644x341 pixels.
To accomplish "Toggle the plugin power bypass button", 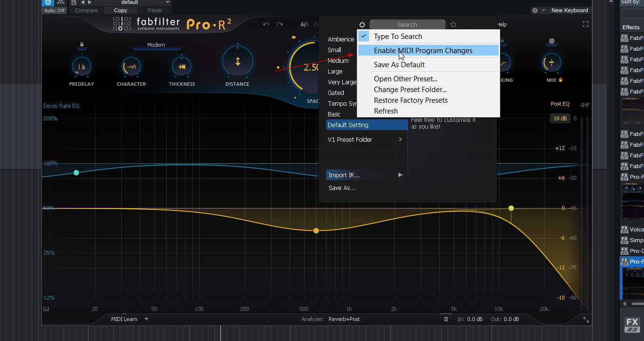I will (48, 2).
